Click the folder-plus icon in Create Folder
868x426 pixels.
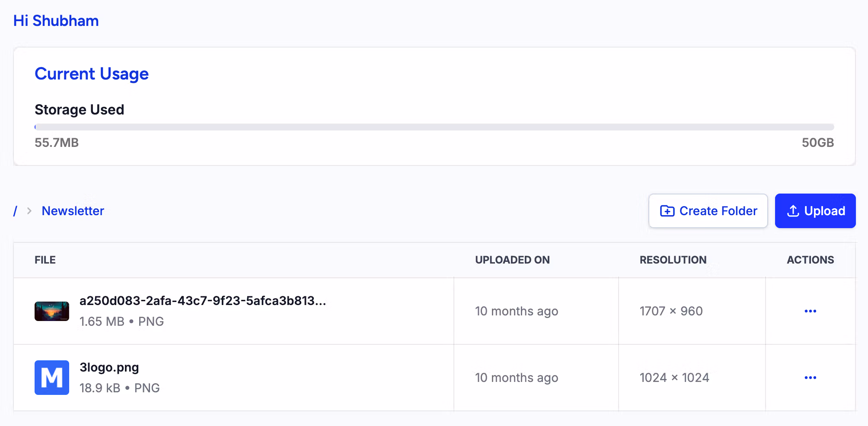(667, 211)
